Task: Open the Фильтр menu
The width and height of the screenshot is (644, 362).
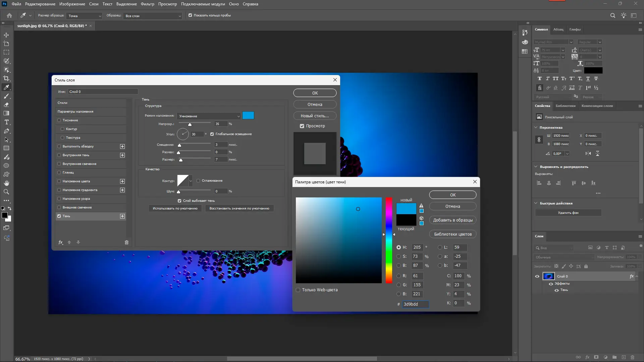Action: (x=147, y=4)
